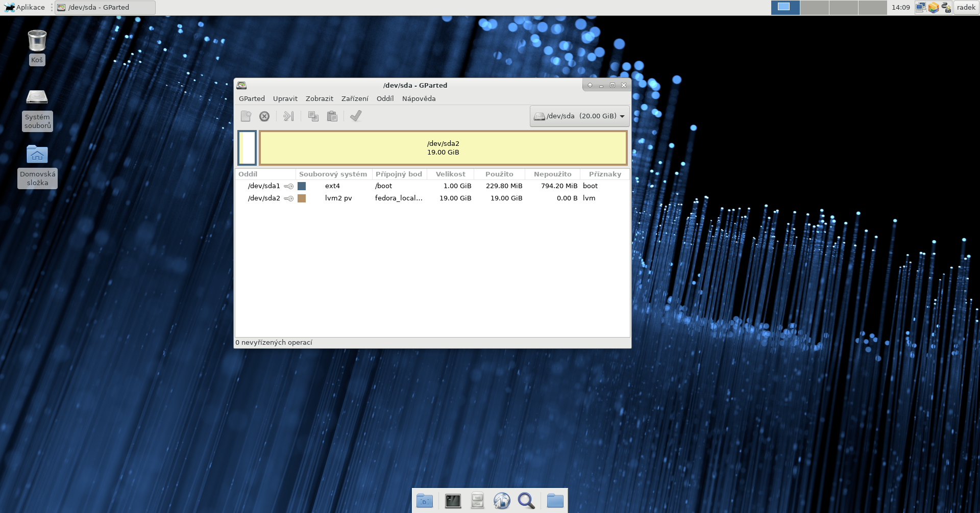Click the Copy partition toolbar icon
The height and width of the screenshot is (513, 980).
(x=313, y=116)
